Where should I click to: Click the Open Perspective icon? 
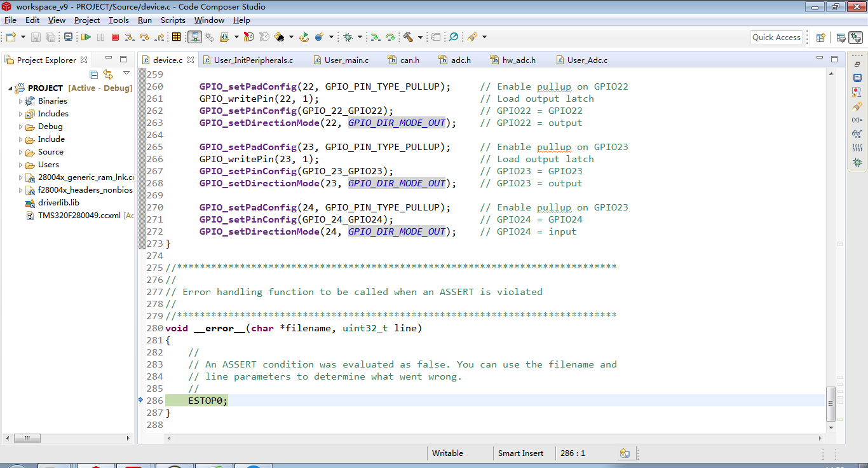tap(820, 38)
